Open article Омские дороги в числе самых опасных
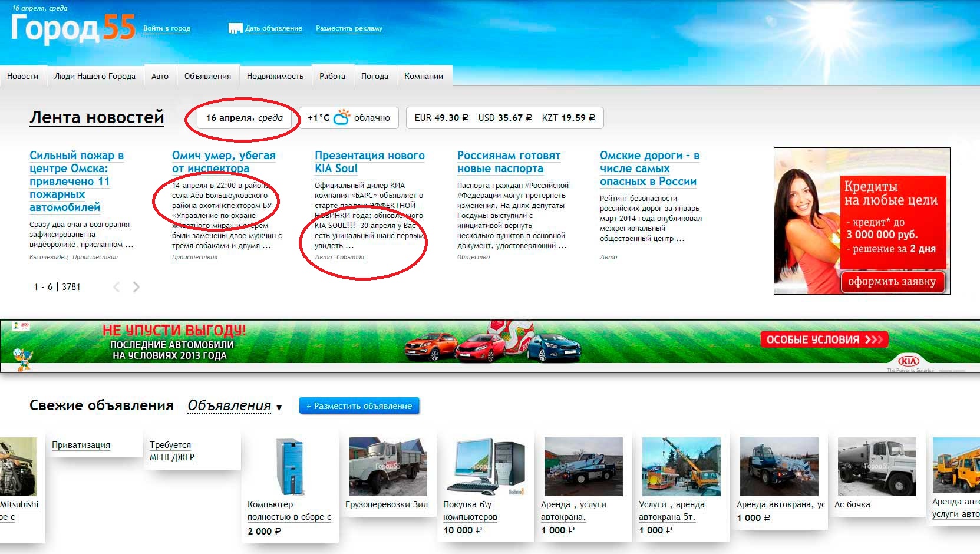 (649, 169)
